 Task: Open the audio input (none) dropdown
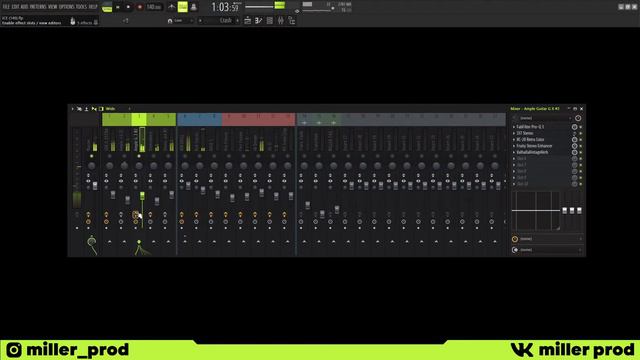[x=545, y=118]
